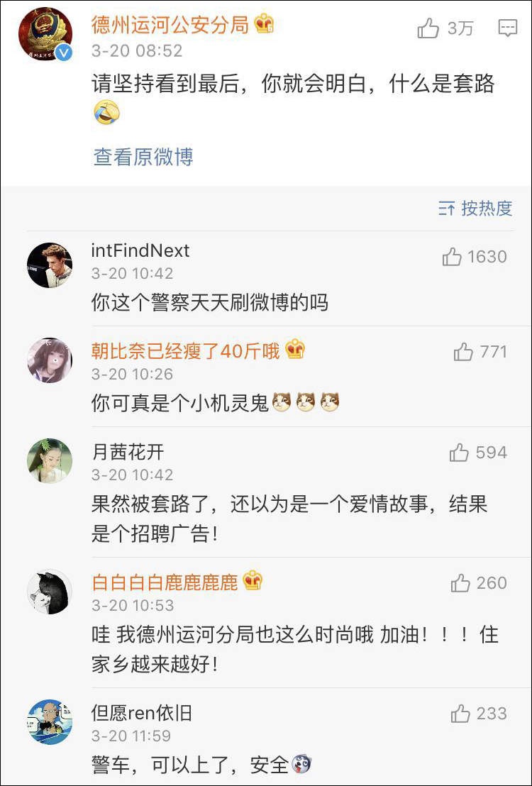Open intFindNext's avatar
Image resolution: width=532 pixels, height=786 pixels.
tap(50, 265)
